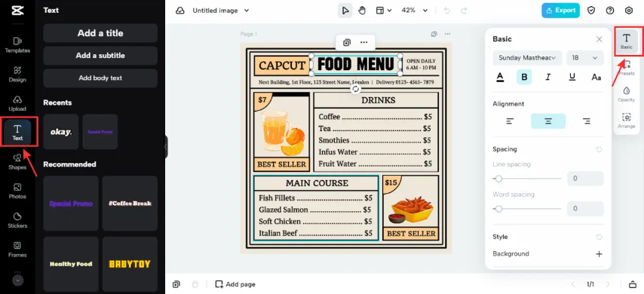Open more options in floating text toolbar
Screen dimensions: 644x294
point(364,42)
